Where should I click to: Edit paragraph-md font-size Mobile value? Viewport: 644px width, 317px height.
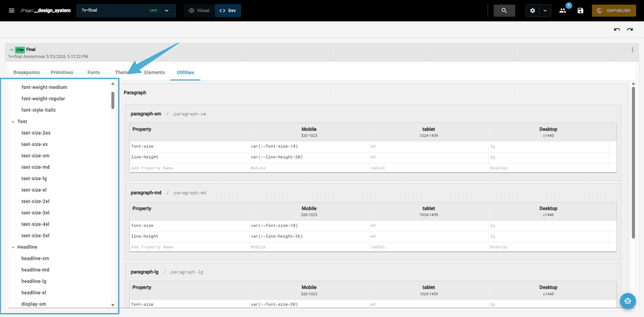pyautogui.click(x=309, y=226)
